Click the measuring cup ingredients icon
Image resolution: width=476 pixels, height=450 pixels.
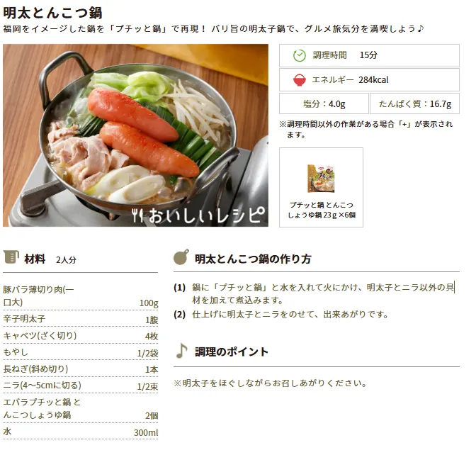pos(11,257)
